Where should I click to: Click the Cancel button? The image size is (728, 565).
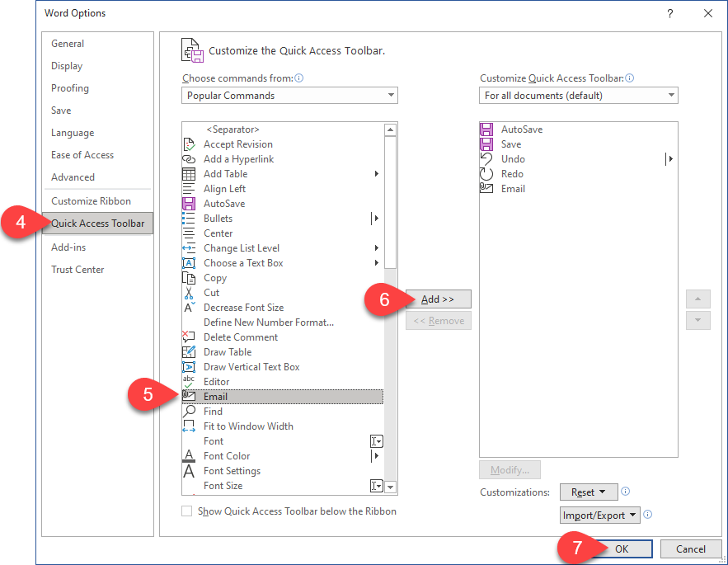691,549
